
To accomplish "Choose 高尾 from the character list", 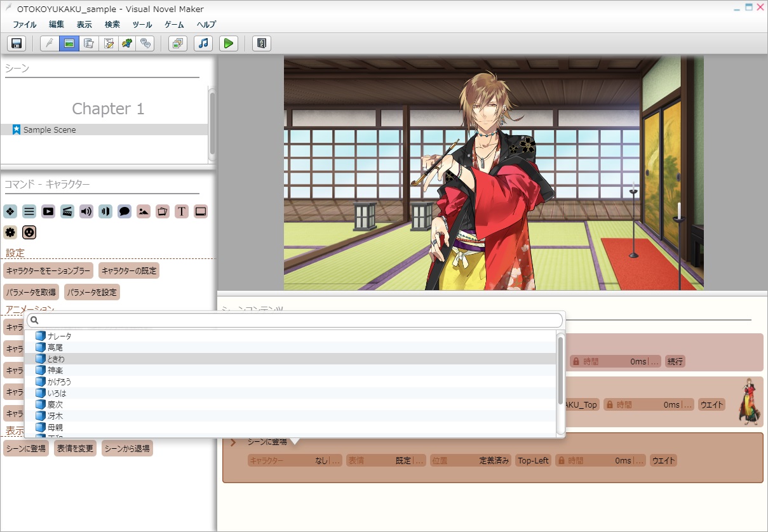I will [x=290, y=347].
